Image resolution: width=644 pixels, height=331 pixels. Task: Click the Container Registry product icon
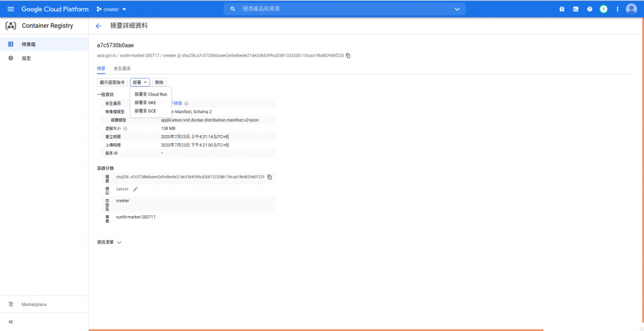coord(11,26)
